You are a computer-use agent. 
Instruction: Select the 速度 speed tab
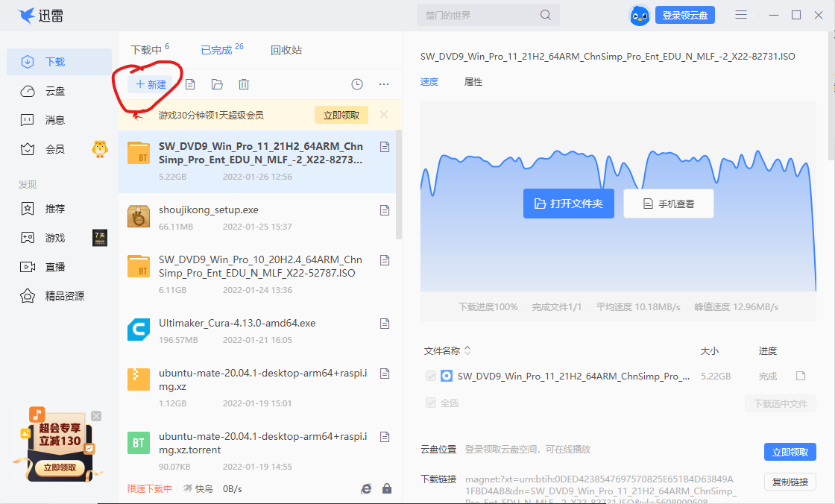pos(429,81)
